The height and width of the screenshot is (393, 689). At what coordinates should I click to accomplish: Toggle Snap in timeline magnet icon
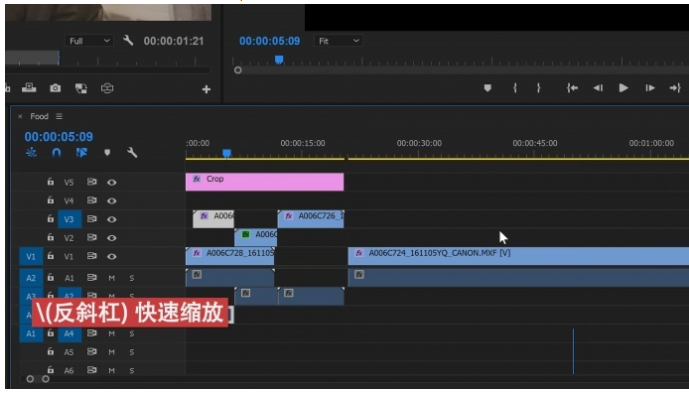56,153
